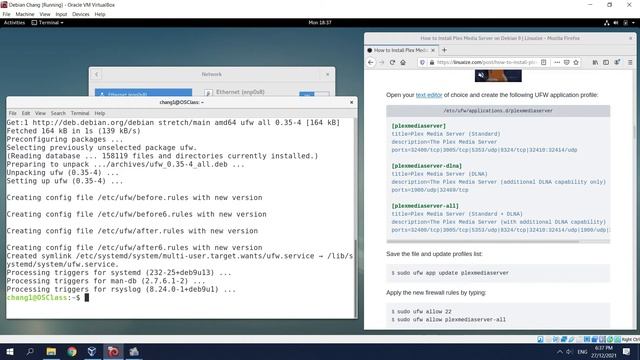Click 'sudo ufw allow 22' command

tap(424, 311)
